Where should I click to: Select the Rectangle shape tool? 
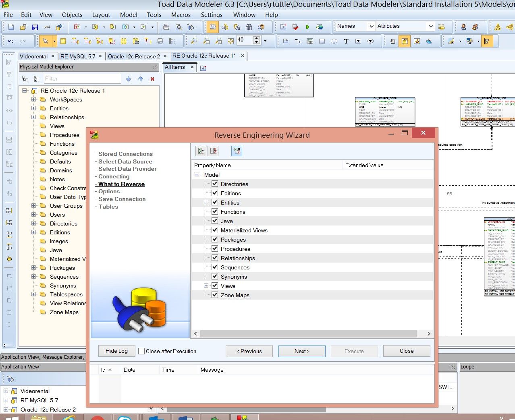click(x=322, y=41)
